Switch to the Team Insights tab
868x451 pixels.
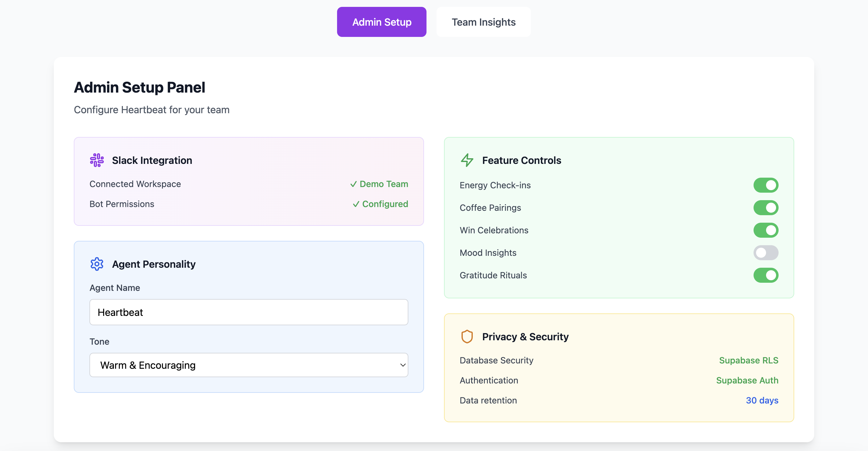[x=483, y=22]
